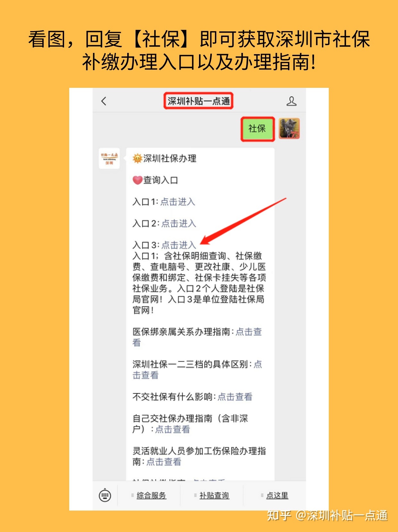The width and height of the screenshot is (398, 532).
Task: Switch to keyboard input icon
Action: click(x=105, y=496)
